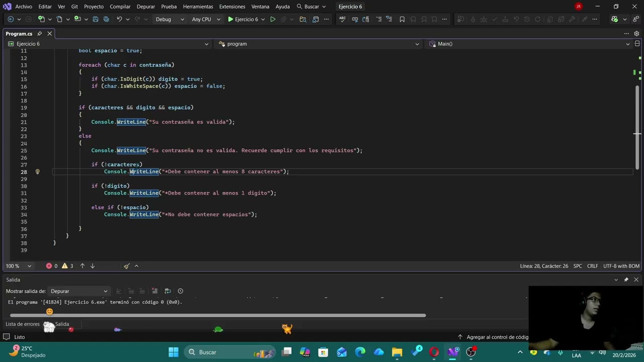Viewport: 644px width, 362px height.
Task: Open Find in Files folder-search icon
Action: click(303, 19)
